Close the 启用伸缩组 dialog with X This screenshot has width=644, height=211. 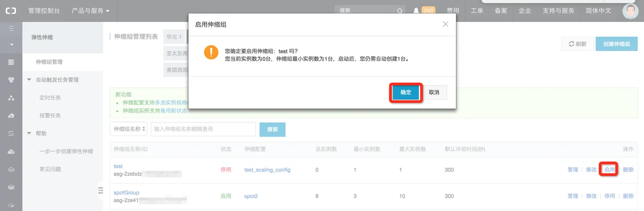[x=445, y=24]
